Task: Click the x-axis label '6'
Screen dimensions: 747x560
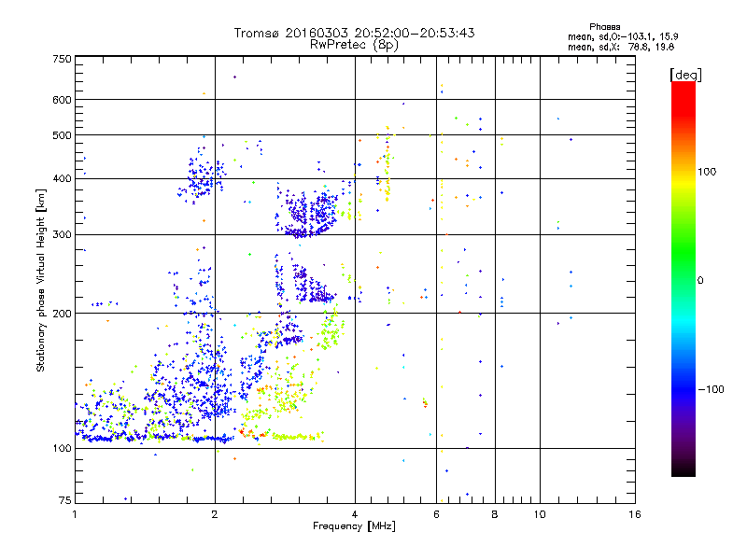Action: [436, 514]
